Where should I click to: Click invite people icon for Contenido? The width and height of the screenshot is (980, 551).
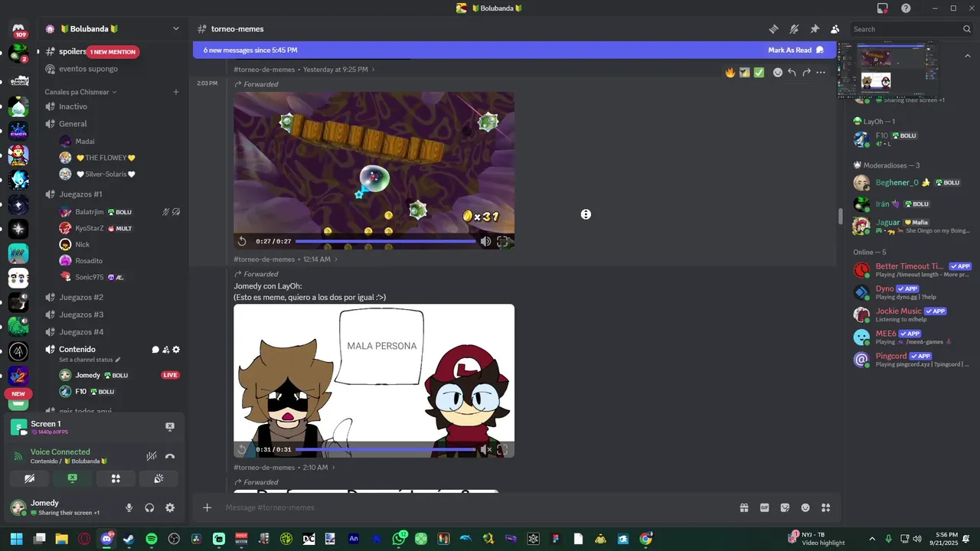pyautogui.click(x=166, y=350)
